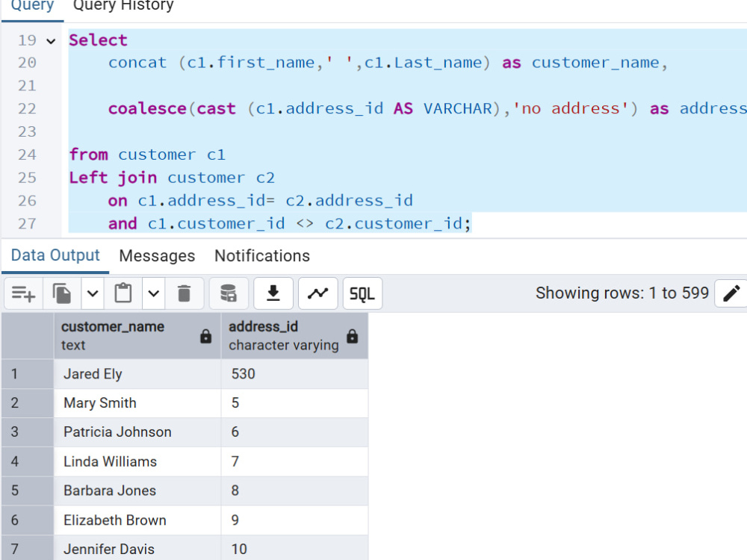747x560 pixels.
Task: Click the lock icon in customer_name column
Action: click(206, 336)
